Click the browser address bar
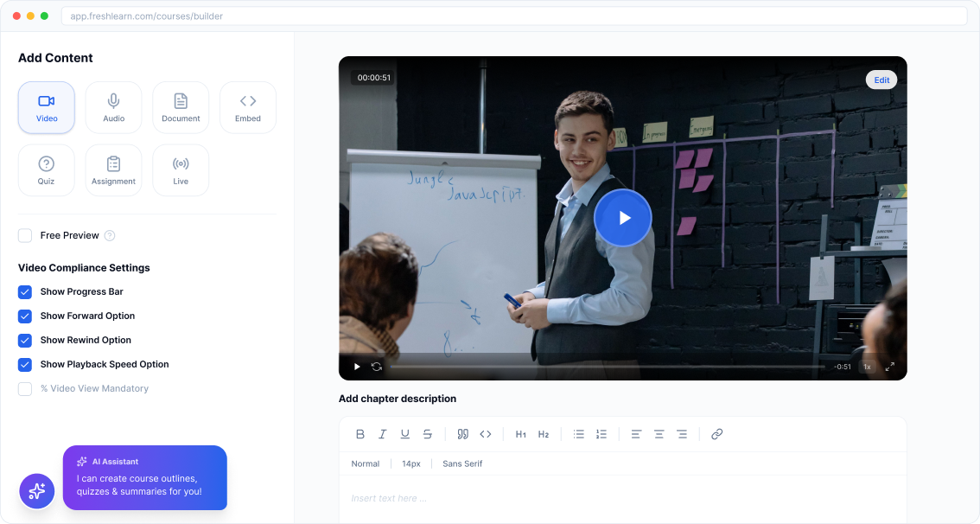Image resolution: width=980 pixels, height=524 pixels. point(513,16)
